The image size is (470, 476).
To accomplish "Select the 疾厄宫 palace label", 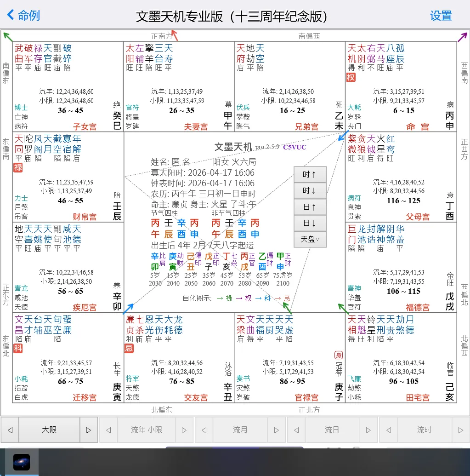I will tap(85, 307).
